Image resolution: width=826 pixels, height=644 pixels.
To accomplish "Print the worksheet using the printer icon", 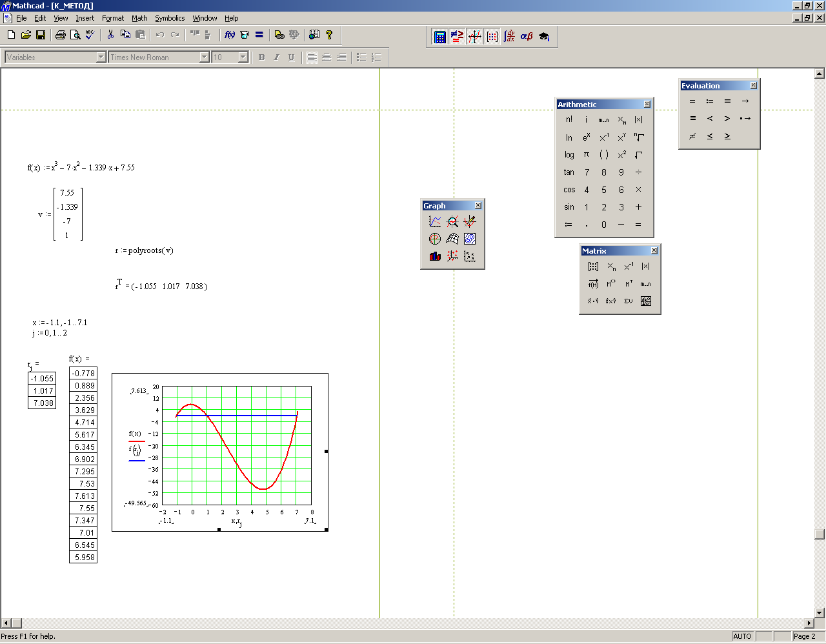I will (61, 35).
